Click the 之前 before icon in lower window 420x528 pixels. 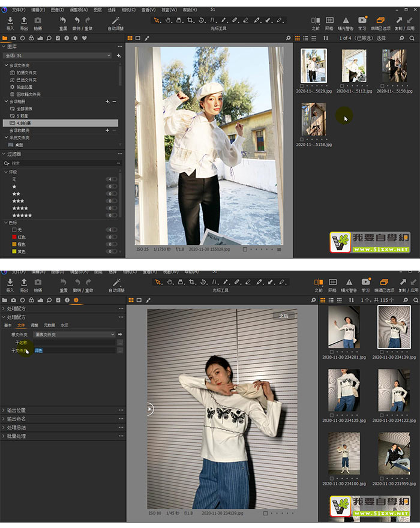(318, 282)
